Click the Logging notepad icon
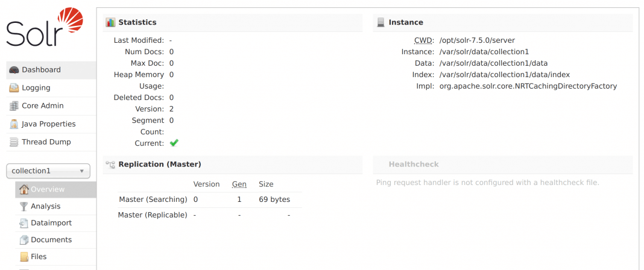The image size is (644, 270). (x=14, y=88)
